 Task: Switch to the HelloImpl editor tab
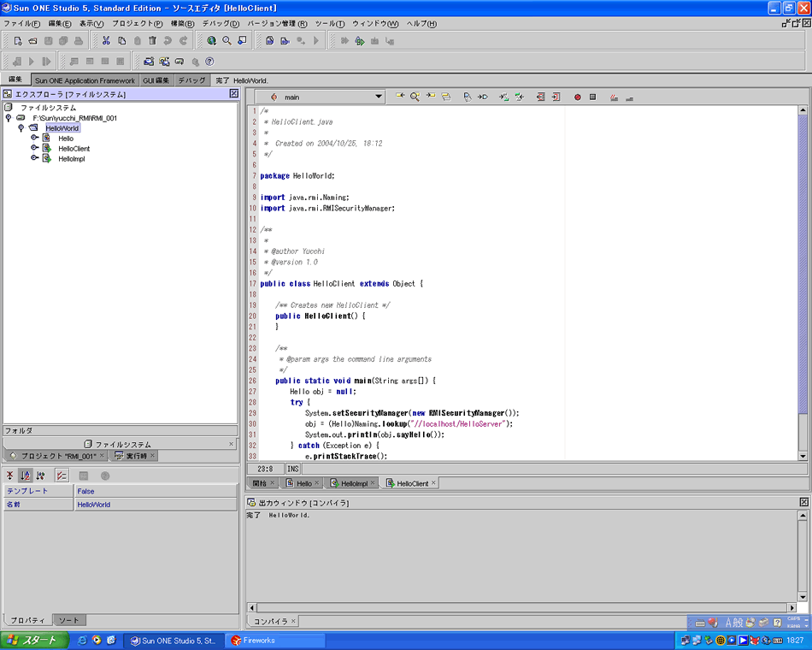point(354,483)
